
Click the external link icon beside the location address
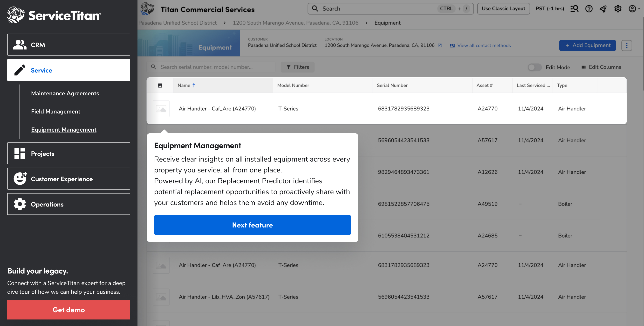[x=440, y=46]
